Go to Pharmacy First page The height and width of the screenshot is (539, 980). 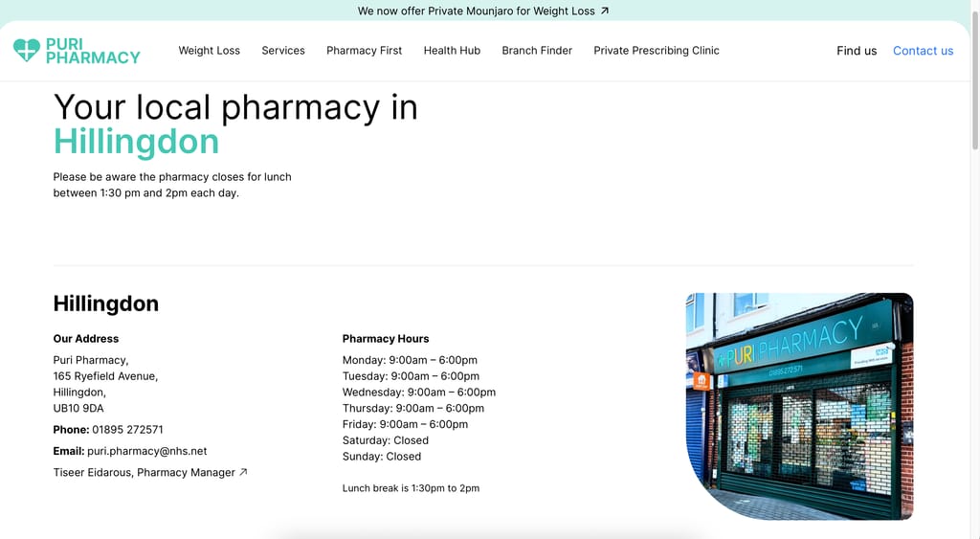(365, 51)
